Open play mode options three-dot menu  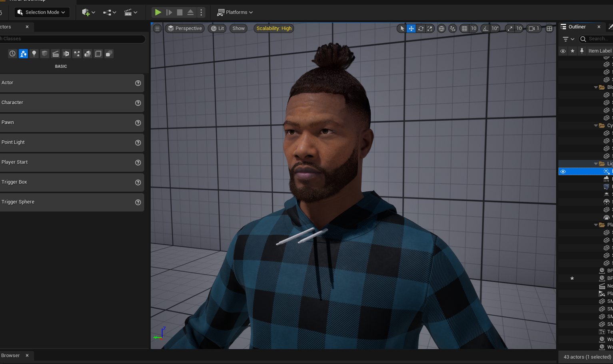click(201, 12)
